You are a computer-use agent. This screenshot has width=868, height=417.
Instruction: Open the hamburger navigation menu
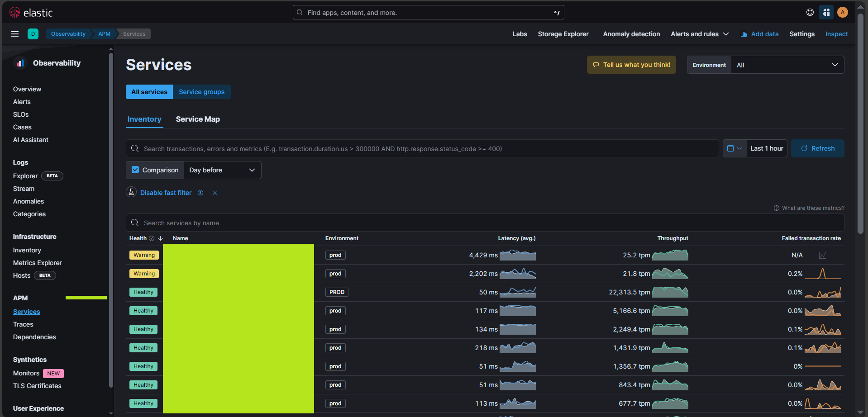(x=15, y=34)
